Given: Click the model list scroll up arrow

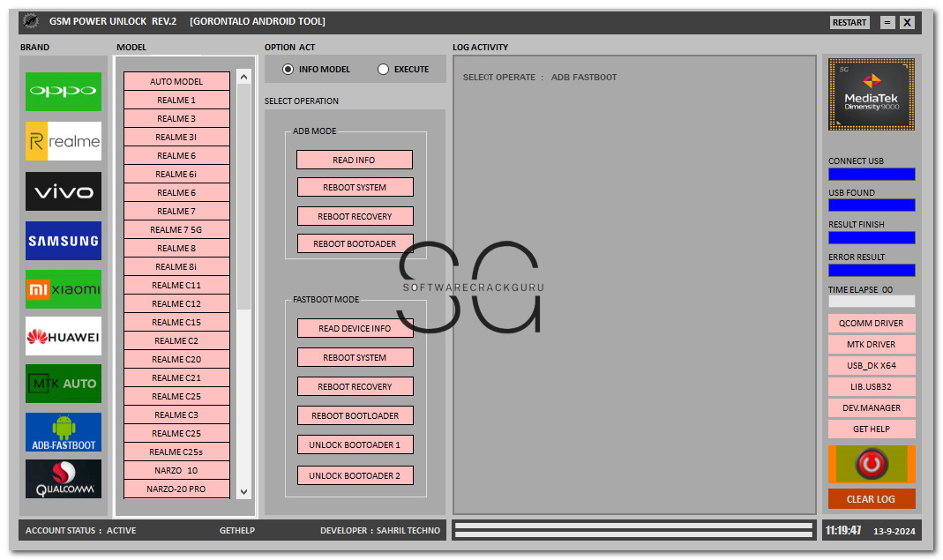Looking at the screenshot, I should [x=243, y=77].
